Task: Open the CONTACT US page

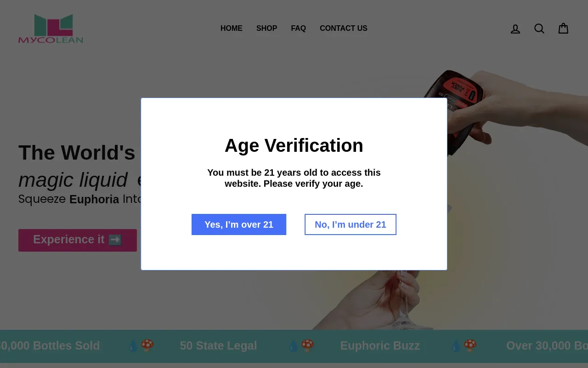Action: click(x=344, y=28)
